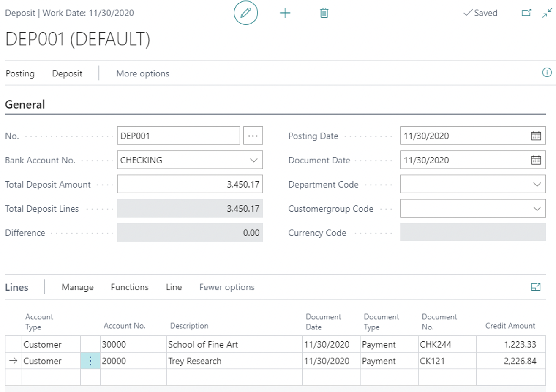Image resolution: width=556 pixels, height=392 pixels.
Task: Expand the Lines section to full screen
Action: [536, 287]
